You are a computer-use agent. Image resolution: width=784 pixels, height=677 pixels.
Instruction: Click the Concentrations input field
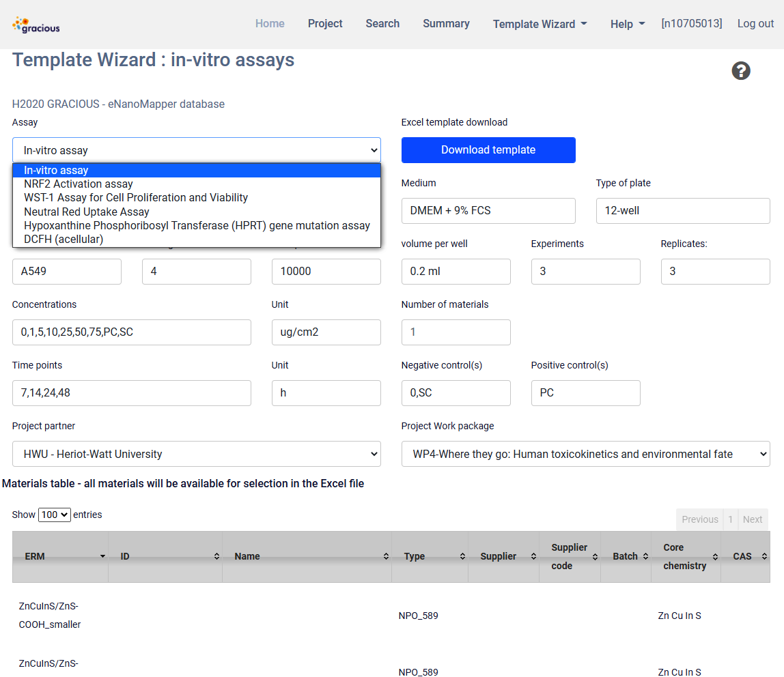coord(132,332)
